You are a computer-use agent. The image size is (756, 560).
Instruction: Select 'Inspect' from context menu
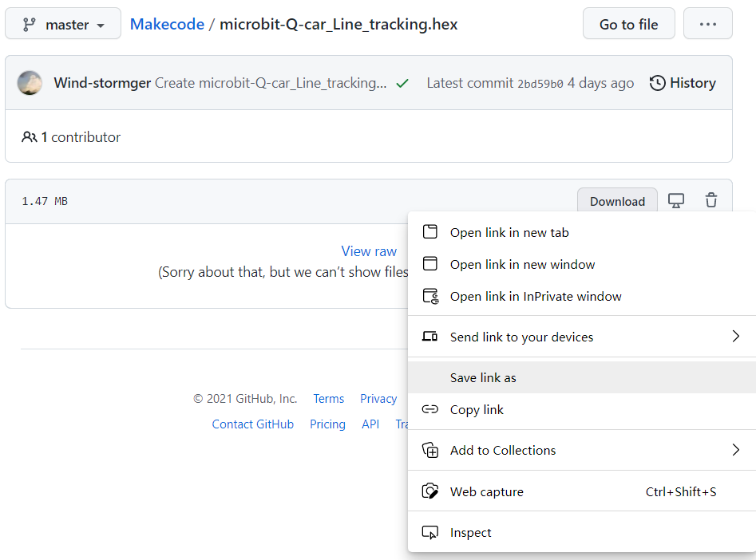pyautogui.click(x=582, y=532)
